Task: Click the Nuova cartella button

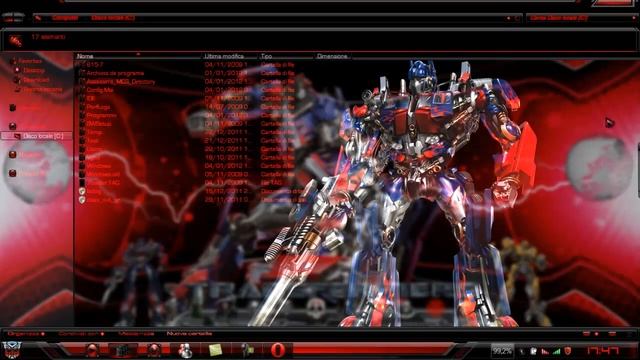Action: [189, 334]
